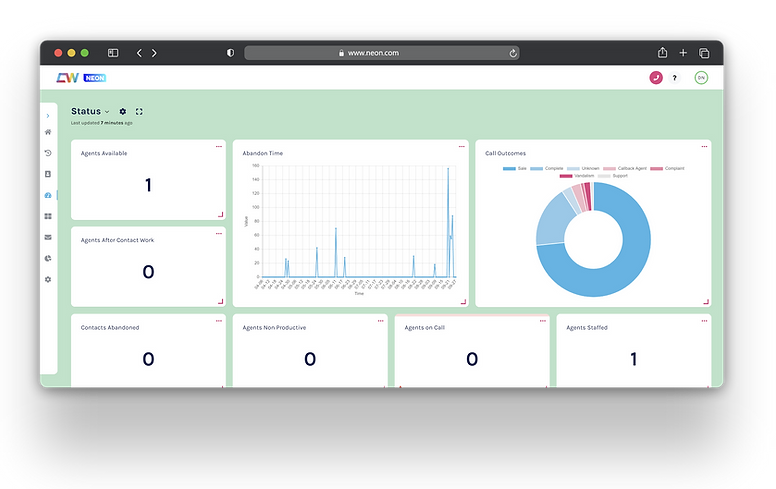776x489 pixels.
Task: Toggle fullscreen icon next to Status
Action: click(139, 111)
